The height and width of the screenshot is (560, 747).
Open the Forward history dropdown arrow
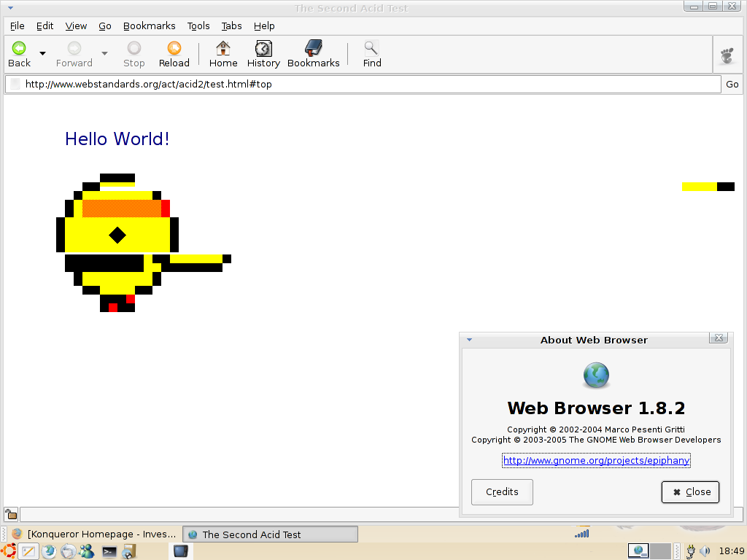(104, 53)
